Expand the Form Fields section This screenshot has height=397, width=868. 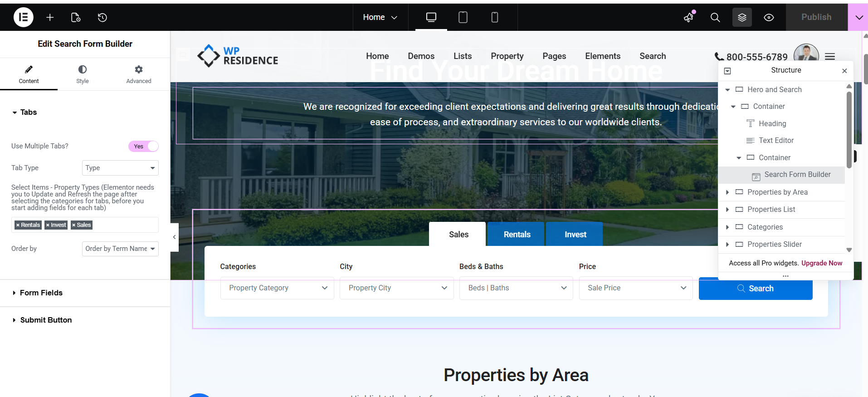click(x=41, y=293)
